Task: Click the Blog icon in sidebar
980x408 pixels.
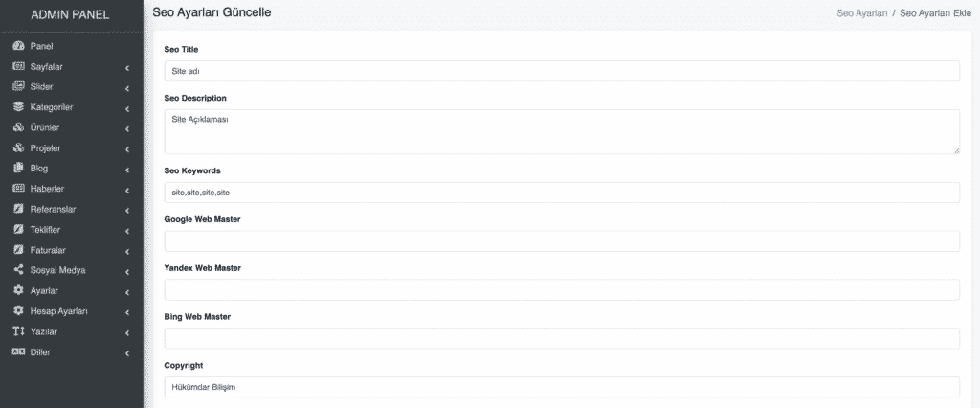Action: pyautogui.click(x=18, y=169)
